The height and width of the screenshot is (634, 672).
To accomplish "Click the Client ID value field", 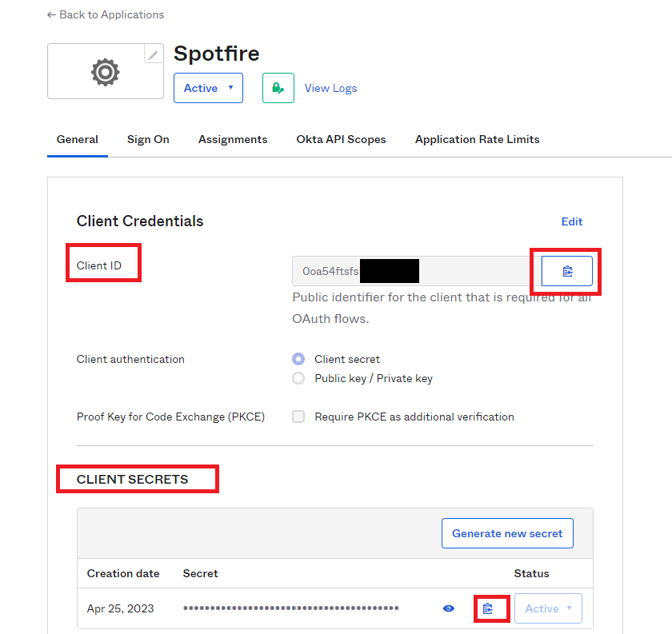I will [417, 271].
